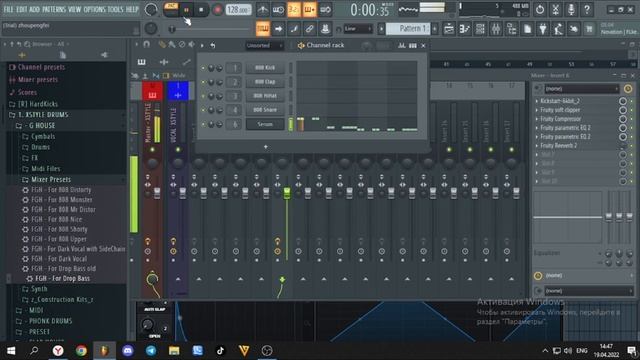Mute the Serum channel green light
Screen dimensions: 640x360
(x=203, y=124)
